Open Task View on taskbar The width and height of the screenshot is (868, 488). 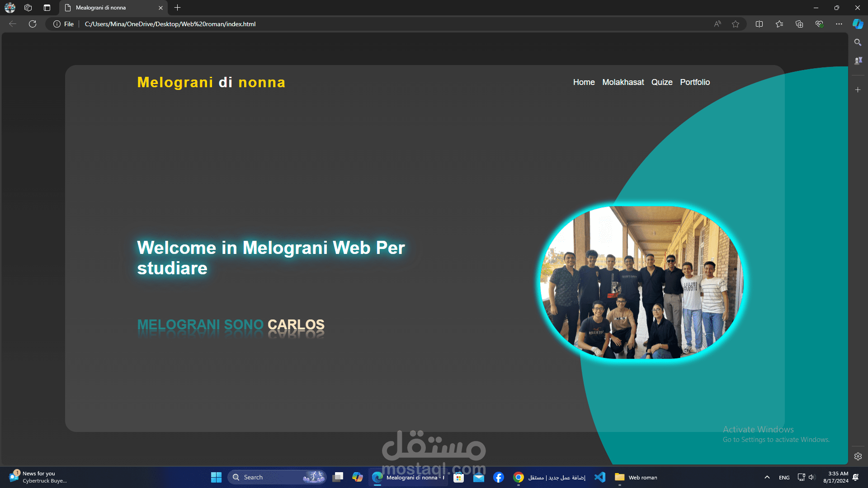338,477
